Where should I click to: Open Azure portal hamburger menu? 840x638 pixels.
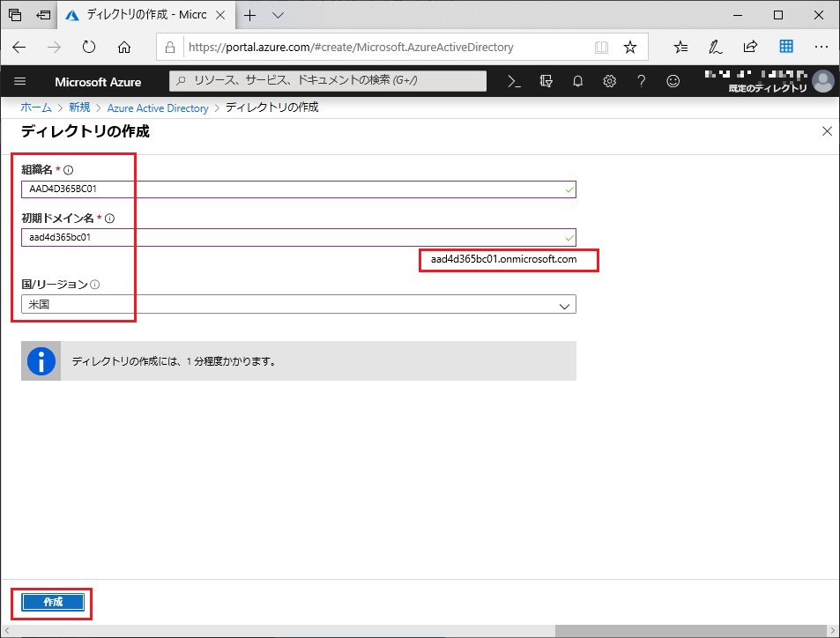(x=19, y=81)
